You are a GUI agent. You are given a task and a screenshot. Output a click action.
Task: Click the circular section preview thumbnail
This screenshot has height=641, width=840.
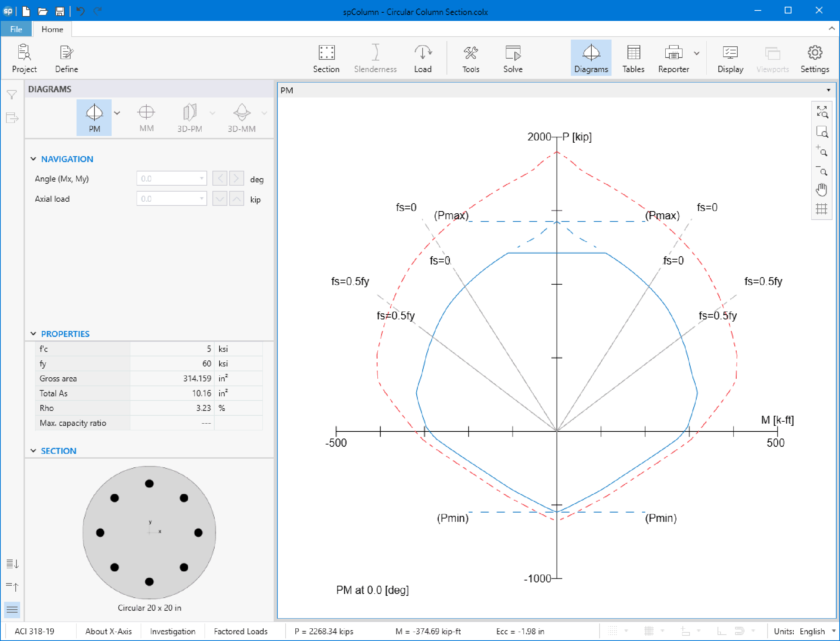pyautogui.click(x=149, y=532)
